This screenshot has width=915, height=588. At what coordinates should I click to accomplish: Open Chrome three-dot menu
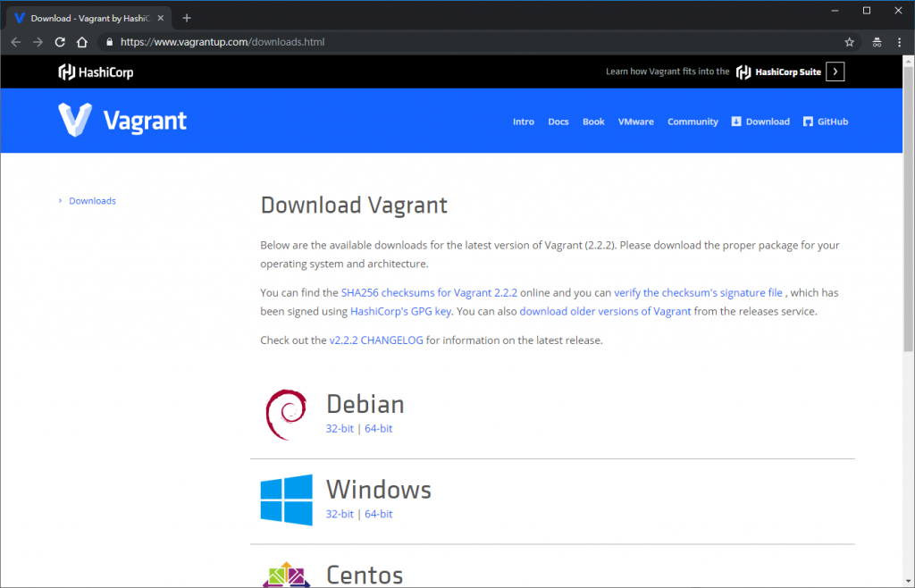click(x=899, y=42)
